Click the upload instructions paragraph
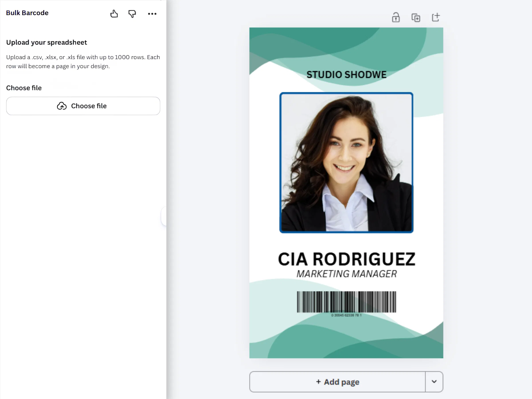532x399 pixels. 83,62
